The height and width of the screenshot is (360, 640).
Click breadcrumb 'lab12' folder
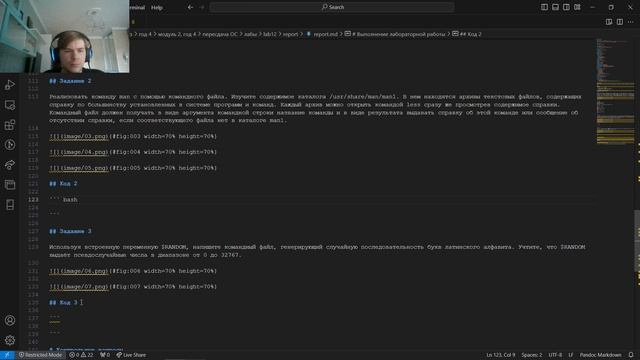coord(270,34)
